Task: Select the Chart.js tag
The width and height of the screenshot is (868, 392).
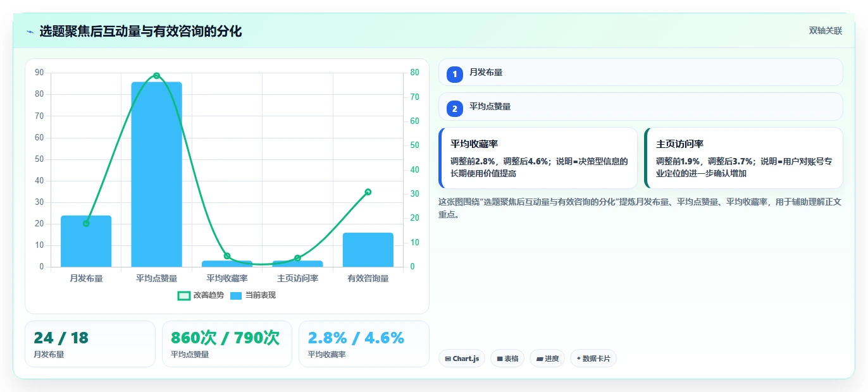Action: point(462,358)
